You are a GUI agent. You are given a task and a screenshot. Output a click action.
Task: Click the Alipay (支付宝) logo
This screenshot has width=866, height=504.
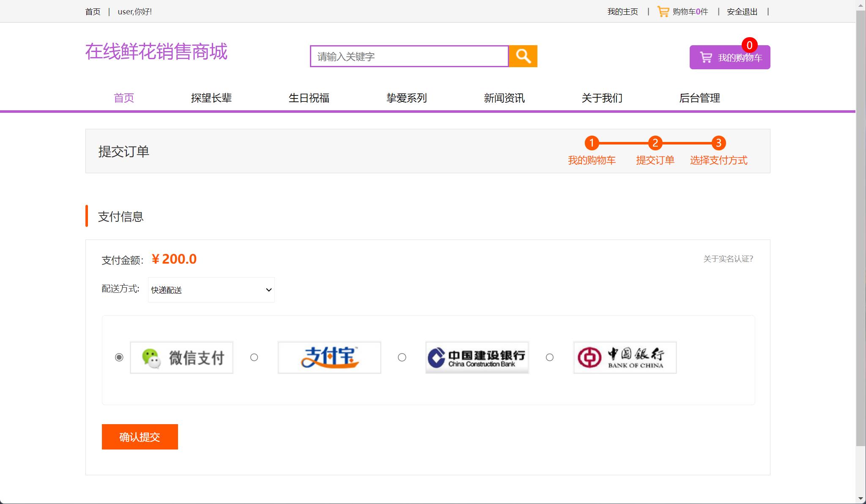[x=329, y=357]
